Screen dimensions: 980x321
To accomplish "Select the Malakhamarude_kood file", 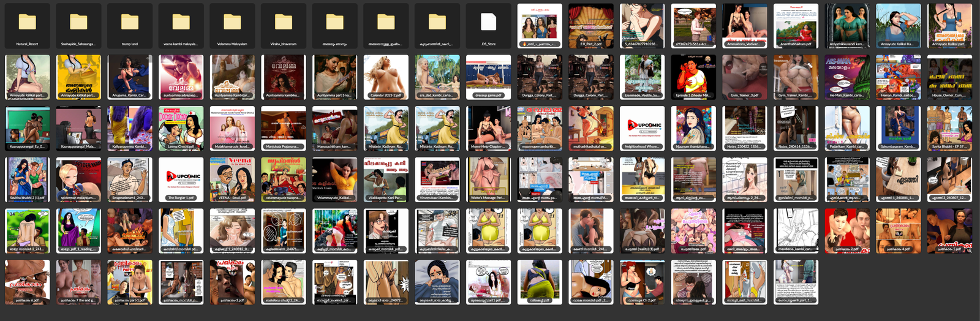I will pos(232,129).
